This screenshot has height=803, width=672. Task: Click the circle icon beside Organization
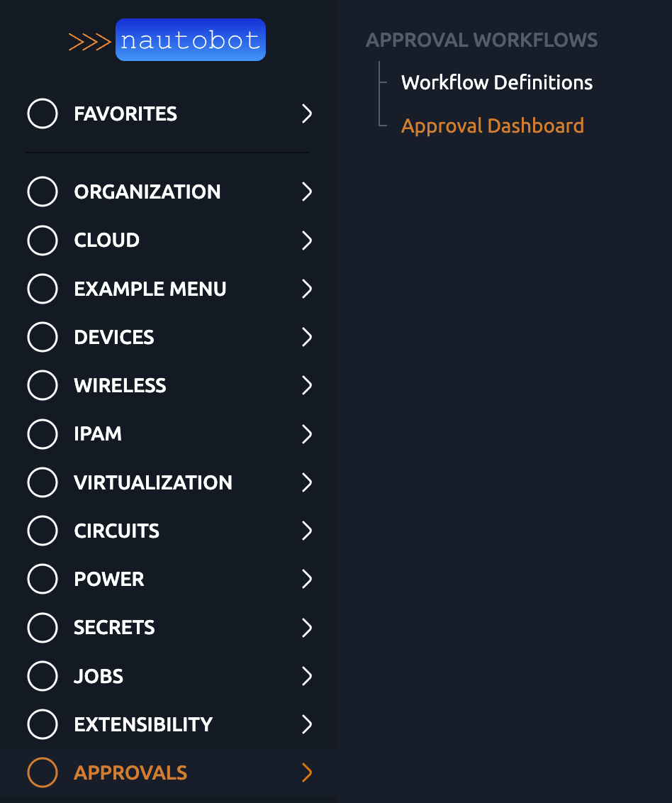tap(43, 192)
